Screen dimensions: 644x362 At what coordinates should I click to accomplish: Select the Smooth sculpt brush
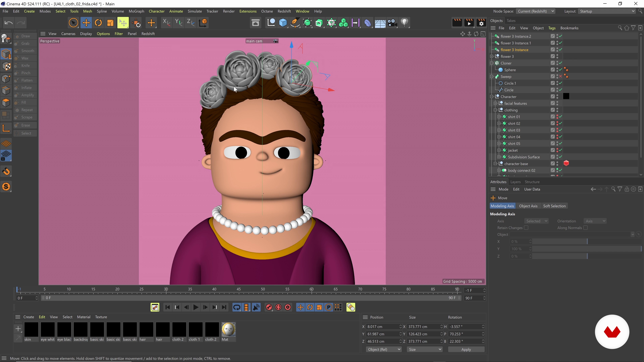click(x=25, y=51)
